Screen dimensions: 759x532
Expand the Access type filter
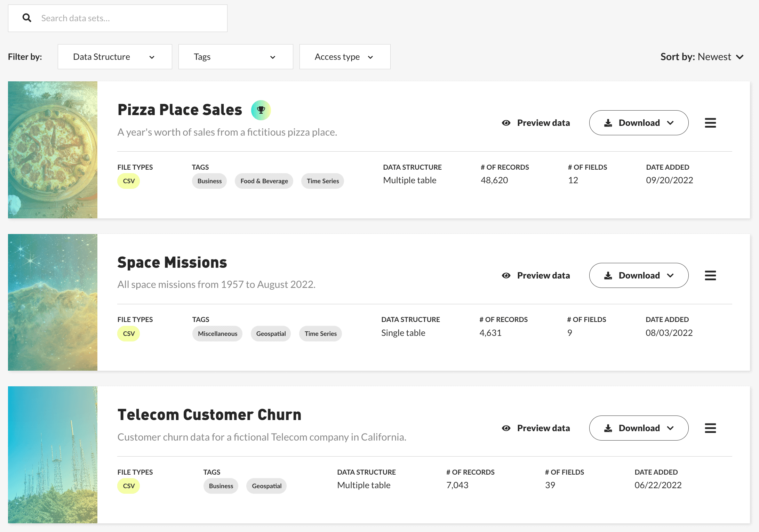point(344,57)
